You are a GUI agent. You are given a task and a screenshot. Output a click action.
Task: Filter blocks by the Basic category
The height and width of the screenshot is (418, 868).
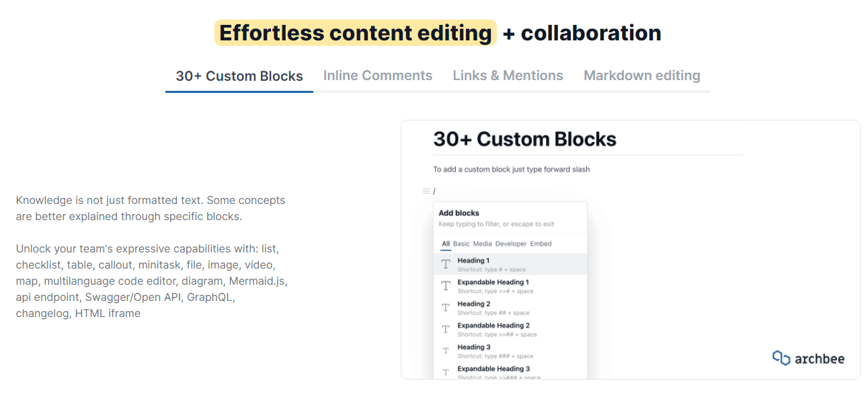click(461, 244)
